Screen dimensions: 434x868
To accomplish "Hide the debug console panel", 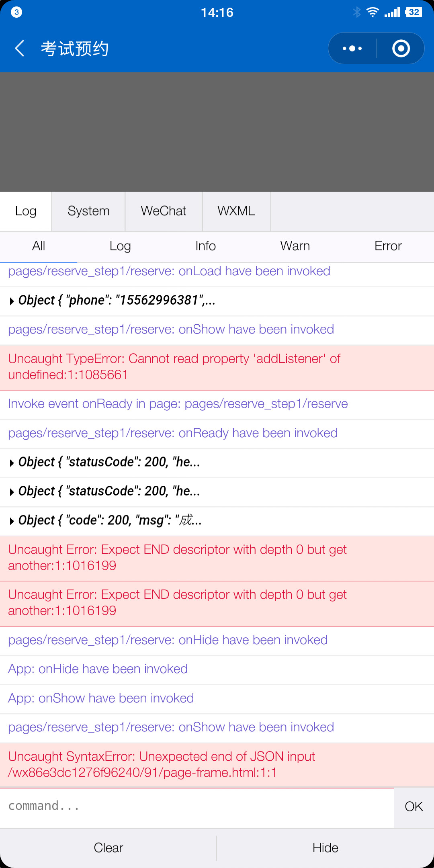I will pos(325,848).
